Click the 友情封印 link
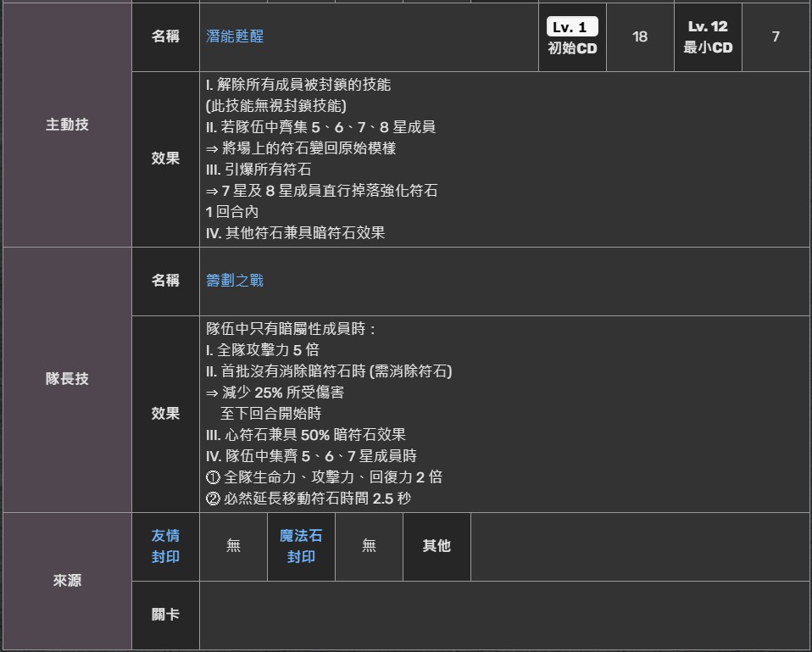Image resolution: width=812 pixels, height=652 pixels. click(x=165, y=546)
